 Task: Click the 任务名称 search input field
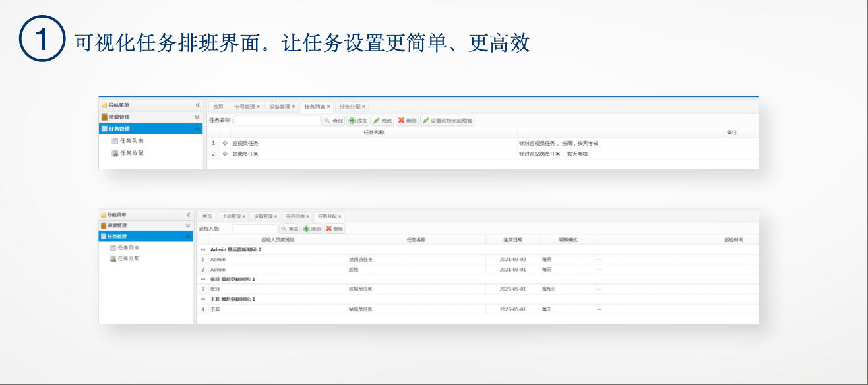277,120
